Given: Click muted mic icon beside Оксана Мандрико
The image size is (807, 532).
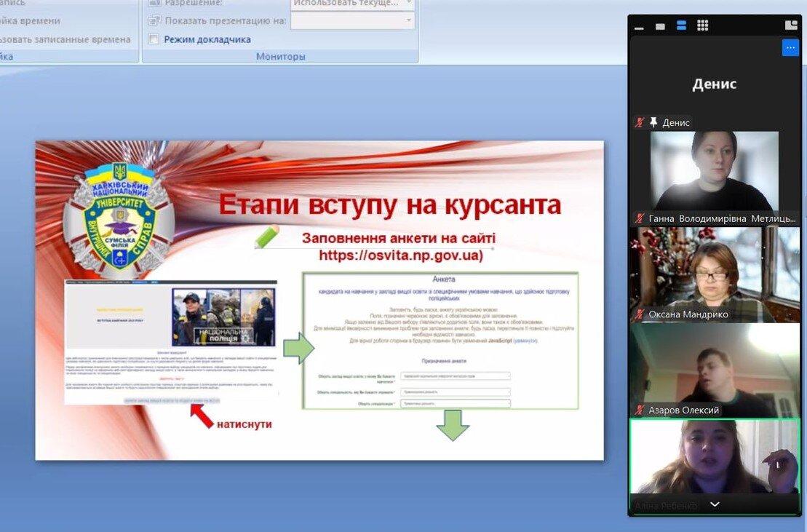Looking at the screenshot, I should (639, 314).
